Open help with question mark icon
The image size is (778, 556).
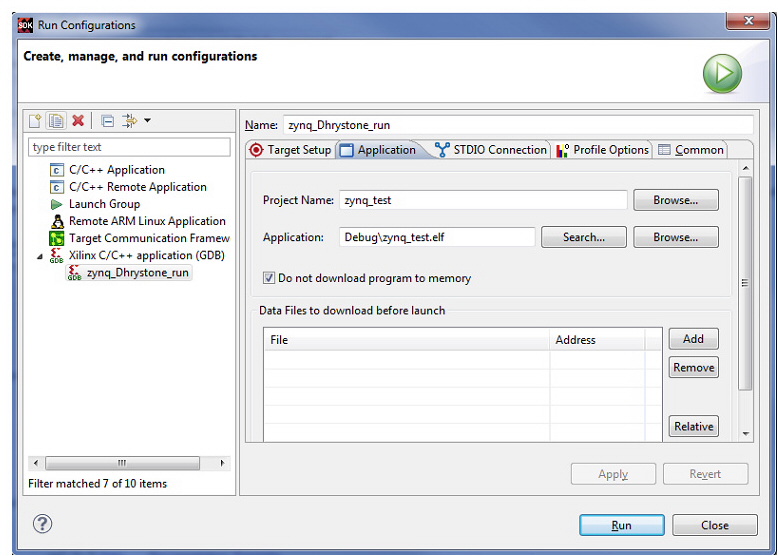(43, 523)
